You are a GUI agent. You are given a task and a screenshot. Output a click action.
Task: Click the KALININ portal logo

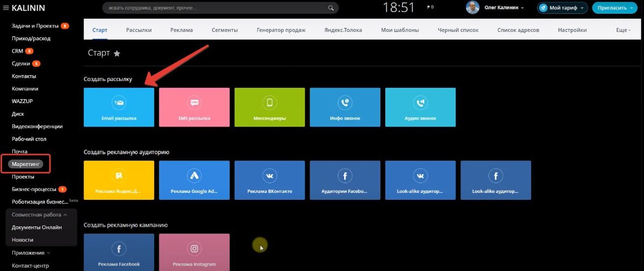(29, 8)
